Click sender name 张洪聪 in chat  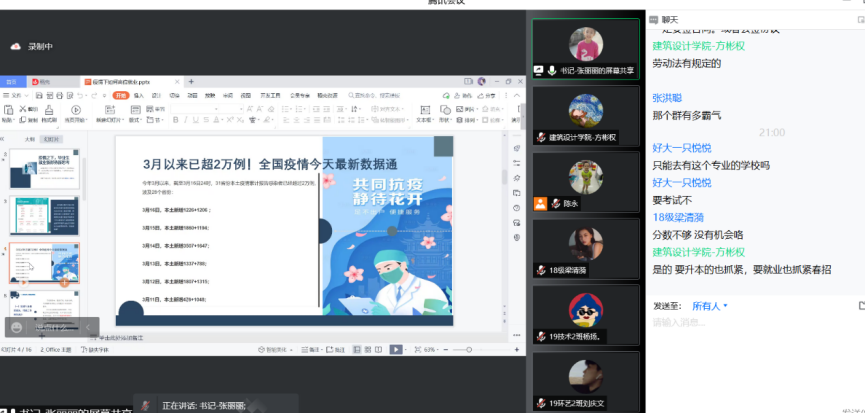click(x=667, y=98)
